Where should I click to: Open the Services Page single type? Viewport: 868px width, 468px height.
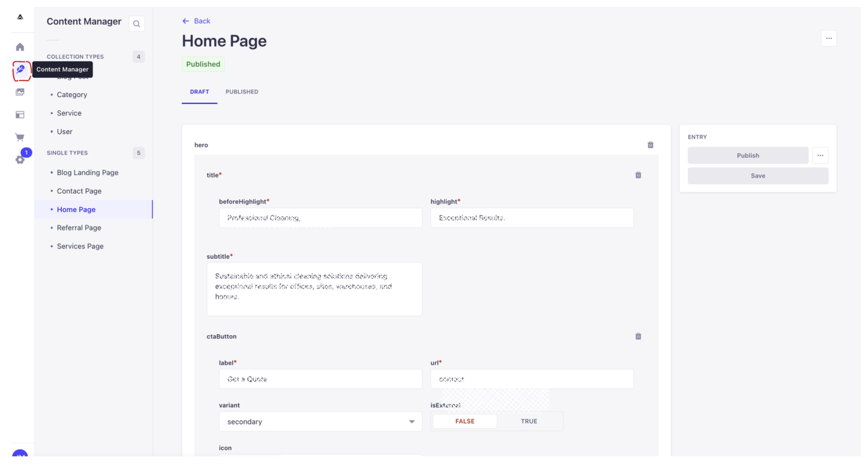pyautogui.click(x=80, y=246)
